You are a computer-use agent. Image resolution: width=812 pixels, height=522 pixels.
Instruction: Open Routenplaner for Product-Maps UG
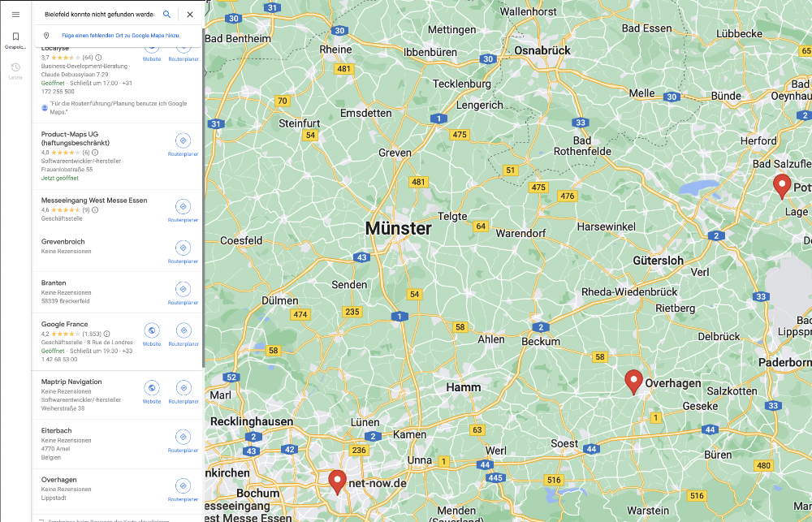pos(183,145)
